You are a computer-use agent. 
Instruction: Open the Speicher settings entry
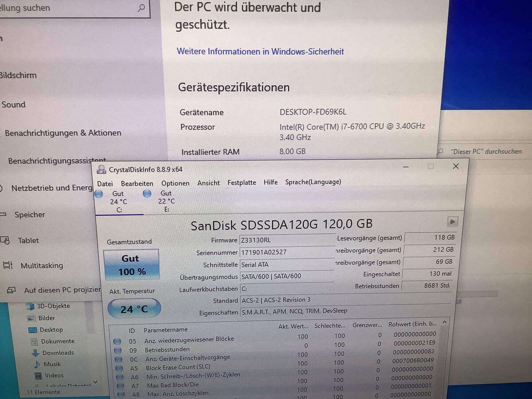point(30,215)
